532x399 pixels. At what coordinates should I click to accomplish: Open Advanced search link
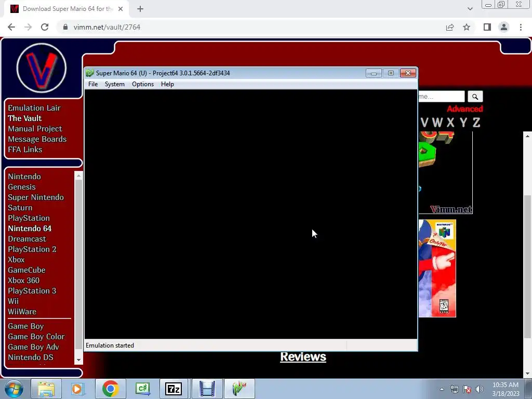pyautogui.click(x=464, y=109)
